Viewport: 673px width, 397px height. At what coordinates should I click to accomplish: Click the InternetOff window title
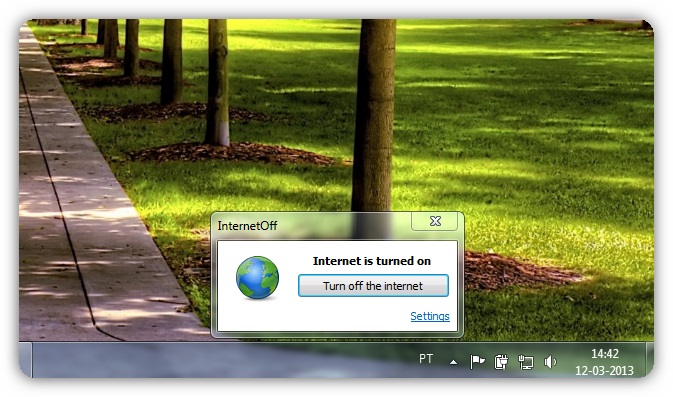pyautogui.click(x=247, y=226)
